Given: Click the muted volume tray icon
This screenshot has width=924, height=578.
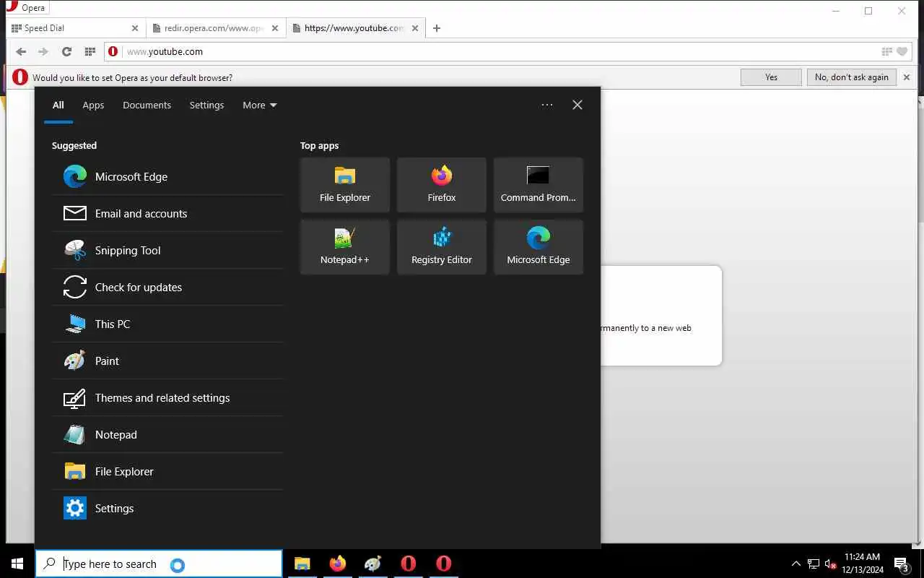Looking at the screenshot, I should (x=830, y=564).
